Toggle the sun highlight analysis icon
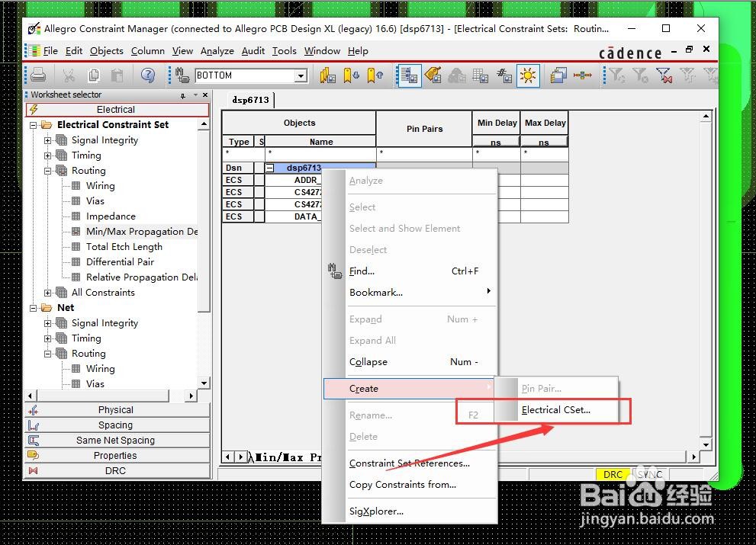This screenshot has width=756, height=545. point(528,75)
